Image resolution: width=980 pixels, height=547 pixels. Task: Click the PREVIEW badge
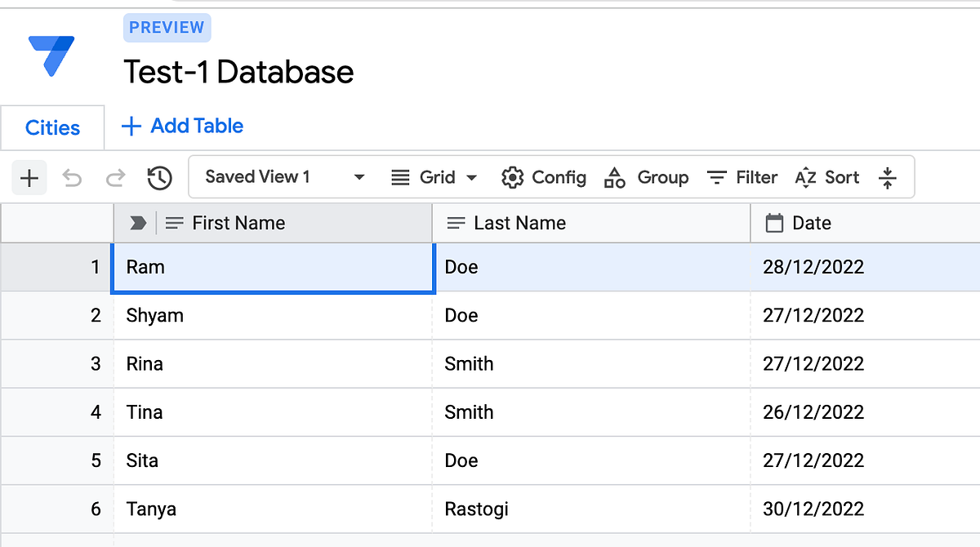point(167,28)
